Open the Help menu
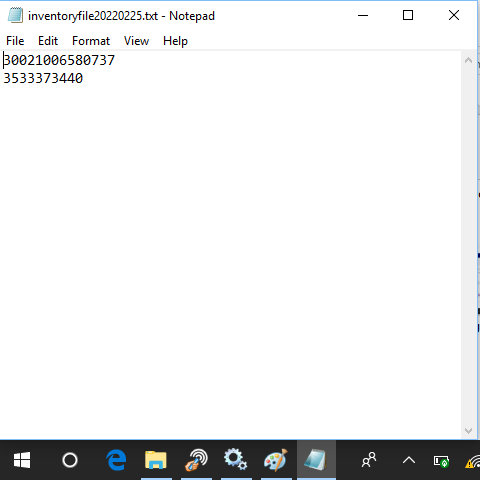480x480 pixels. 175,41
